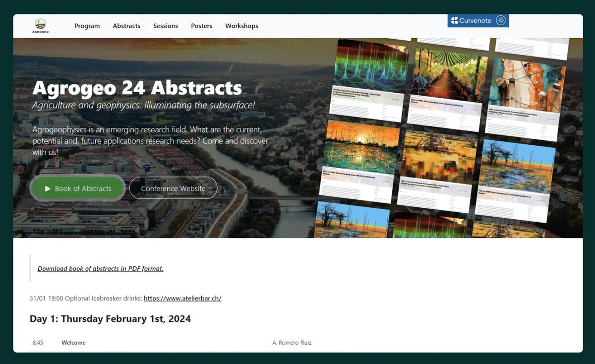
Task: Select Posters in the top navigation
Action: pyautogui.click(x=201, y=26)
